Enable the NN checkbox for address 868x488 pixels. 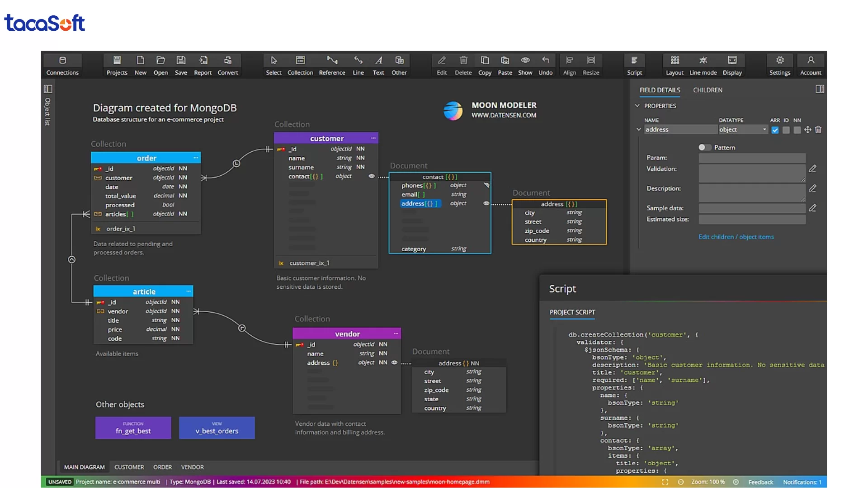pos(797,130)
